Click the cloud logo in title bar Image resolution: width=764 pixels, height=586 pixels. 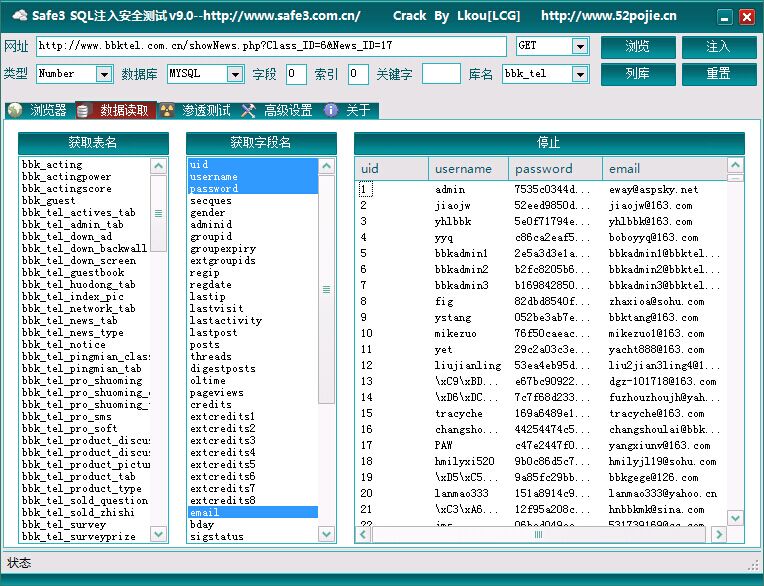(x=19, y=16)
